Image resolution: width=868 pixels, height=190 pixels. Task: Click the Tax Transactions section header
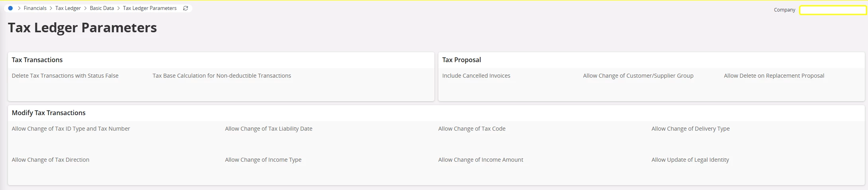37,60
